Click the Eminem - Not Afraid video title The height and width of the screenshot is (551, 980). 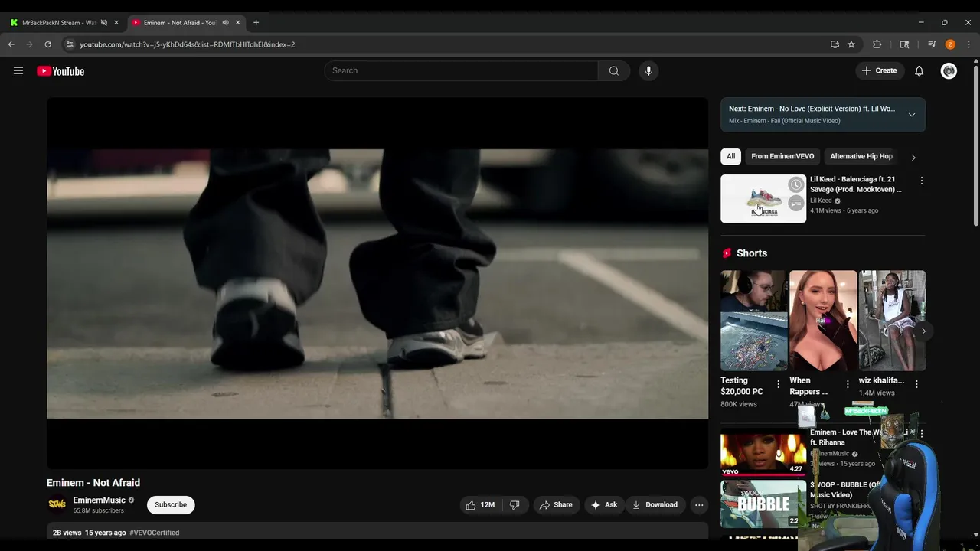(x=93, y=483)
